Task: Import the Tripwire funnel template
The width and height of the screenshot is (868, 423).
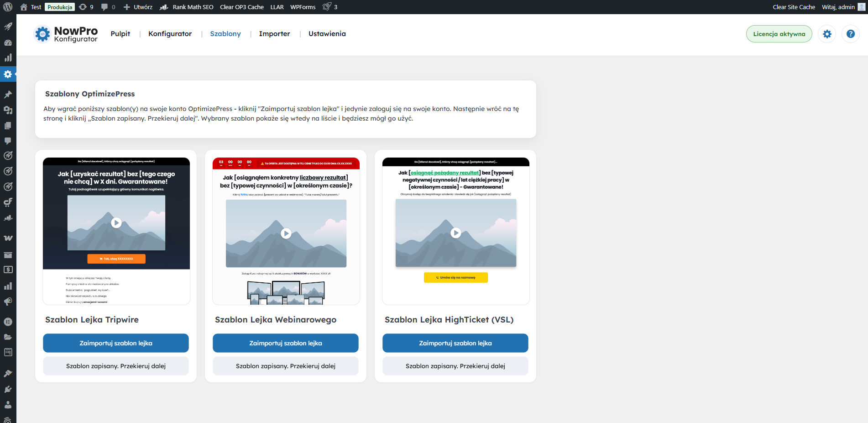Action: coord(116,343)
